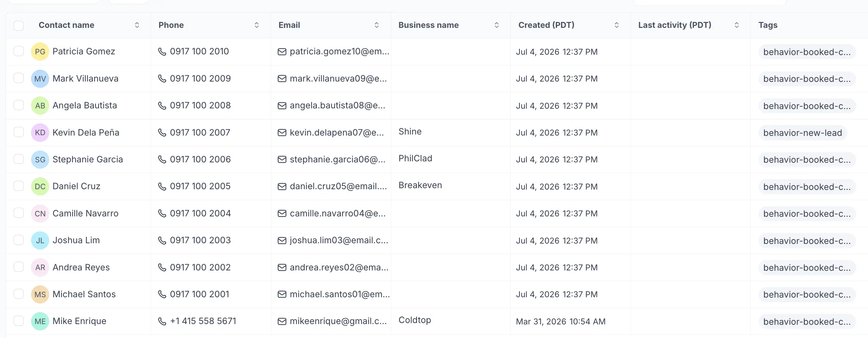Screen dimensions: 868x338
Task: Click the MV avatar for Mark Villanueva
Action: click(40, 79)
